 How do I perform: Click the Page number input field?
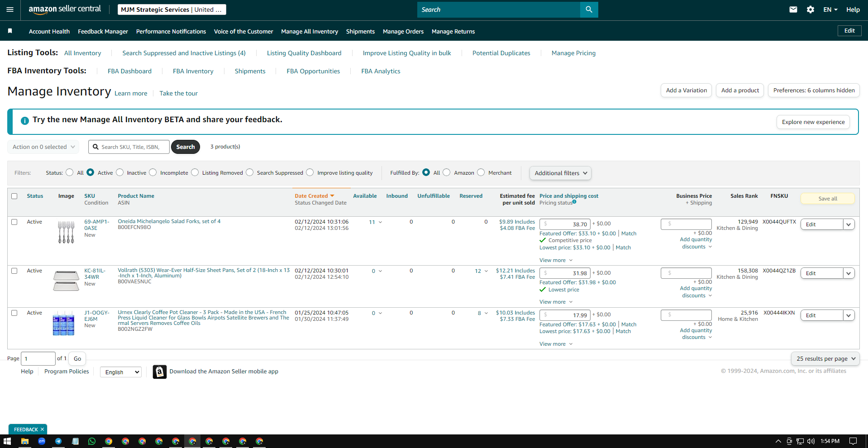(38, 358)
